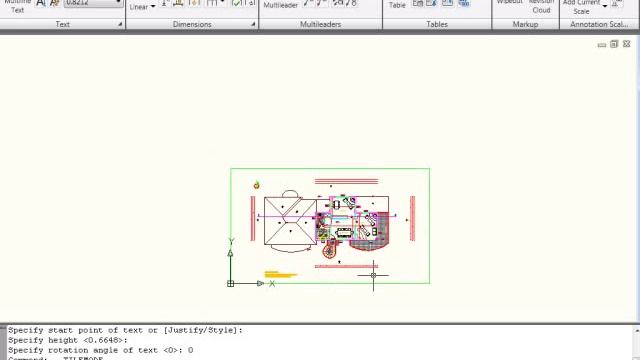Screen dimensions: 640x360
Task: Click the Multileaders panel title
Action: [x=320, y=24]
